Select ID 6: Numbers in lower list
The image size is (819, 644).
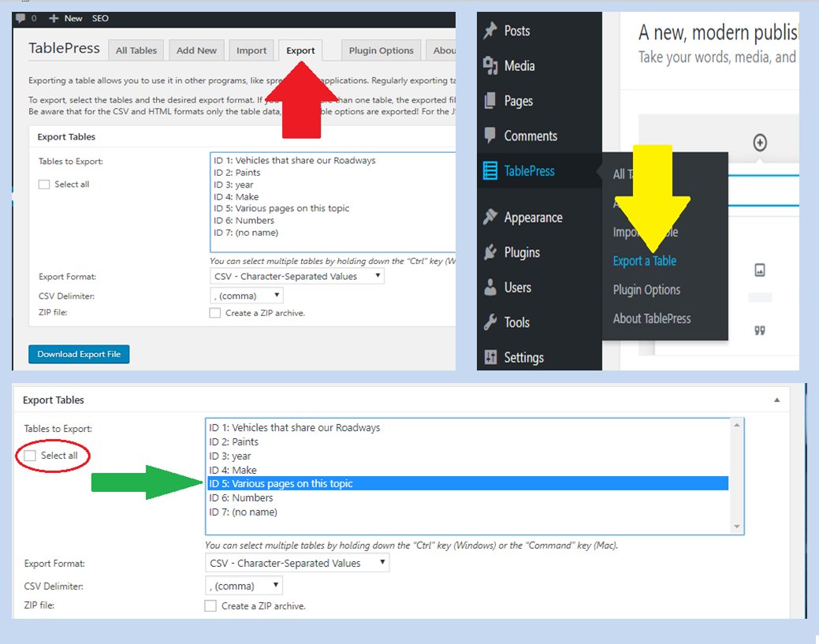pyautogui.click(x=468, y=497)
